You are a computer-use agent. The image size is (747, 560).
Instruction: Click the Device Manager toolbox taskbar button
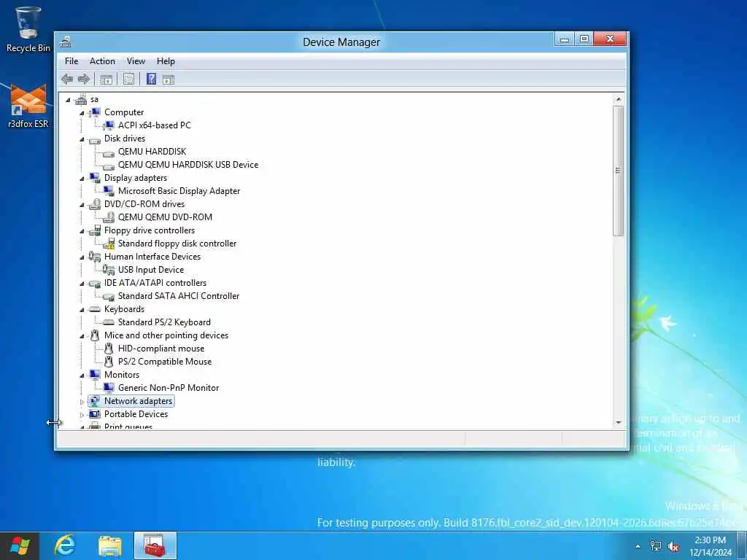(x=155, y=545)
